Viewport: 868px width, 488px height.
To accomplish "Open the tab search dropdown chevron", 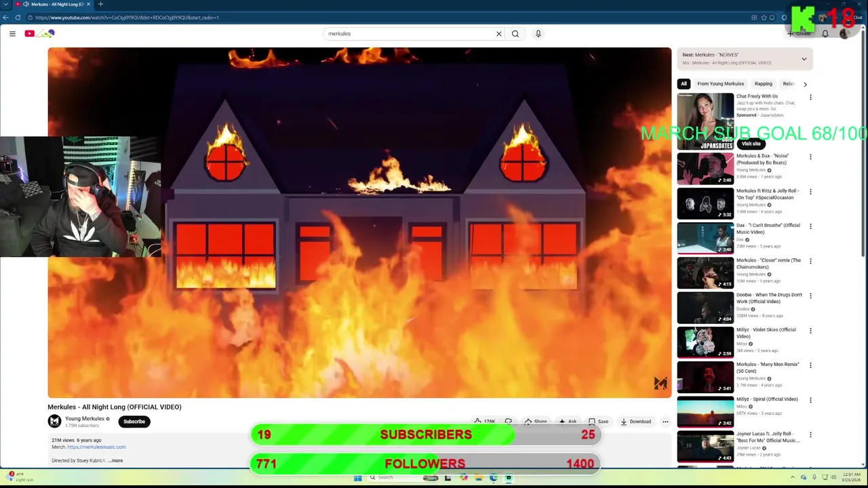I will coord(6,4).
